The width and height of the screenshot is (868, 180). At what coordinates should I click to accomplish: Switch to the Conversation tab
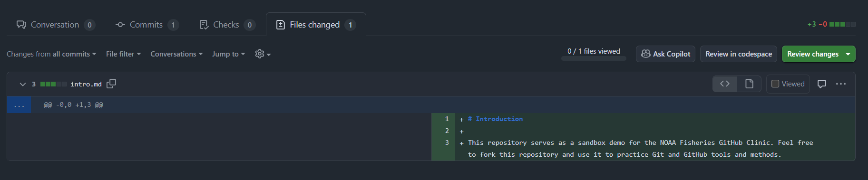click(x=56, y=25)
